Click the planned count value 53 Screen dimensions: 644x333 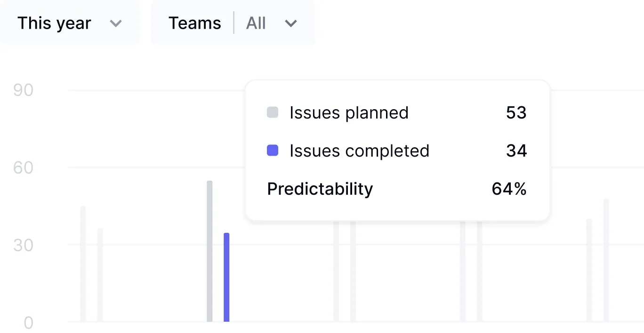coord(516,113)
